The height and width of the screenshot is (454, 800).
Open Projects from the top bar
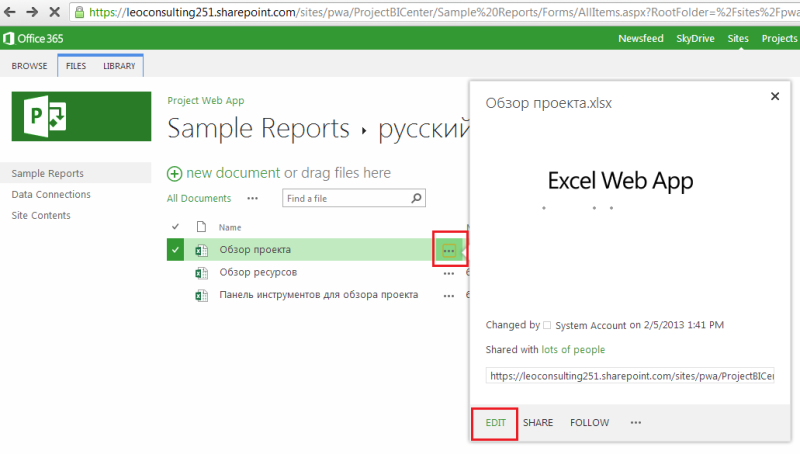[779, 38]
